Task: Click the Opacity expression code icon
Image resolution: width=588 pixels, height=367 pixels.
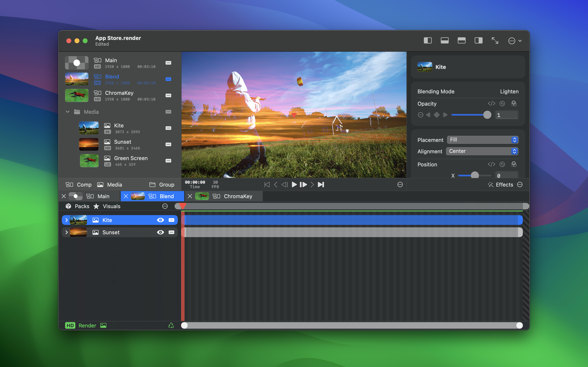Action: [x=491, y=104]
